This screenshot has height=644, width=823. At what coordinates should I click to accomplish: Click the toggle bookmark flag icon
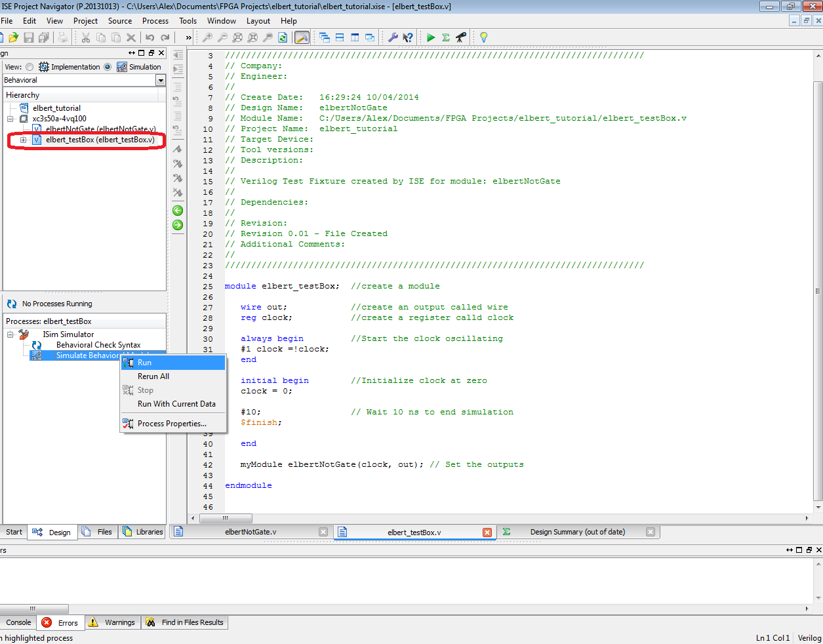click(178, 149)
